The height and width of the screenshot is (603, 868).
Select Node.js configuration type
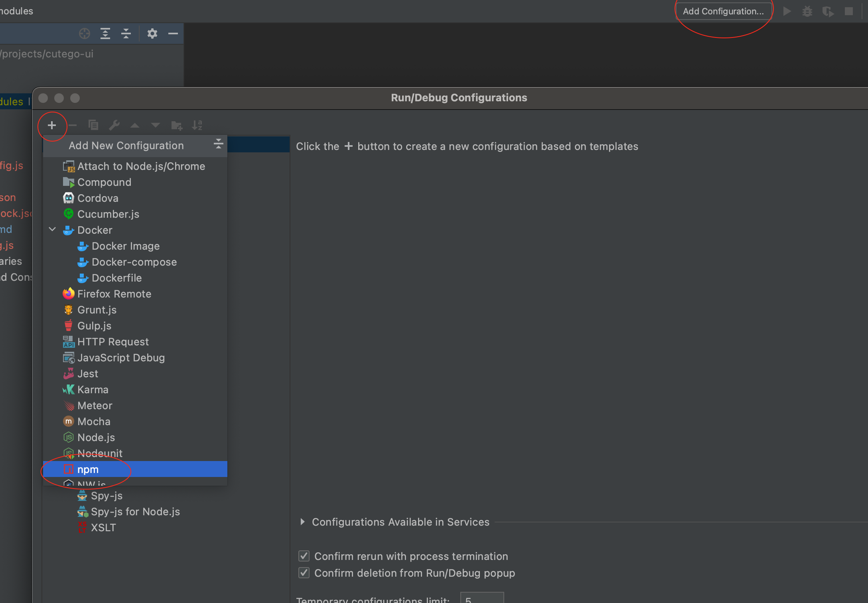coord(135,437)
